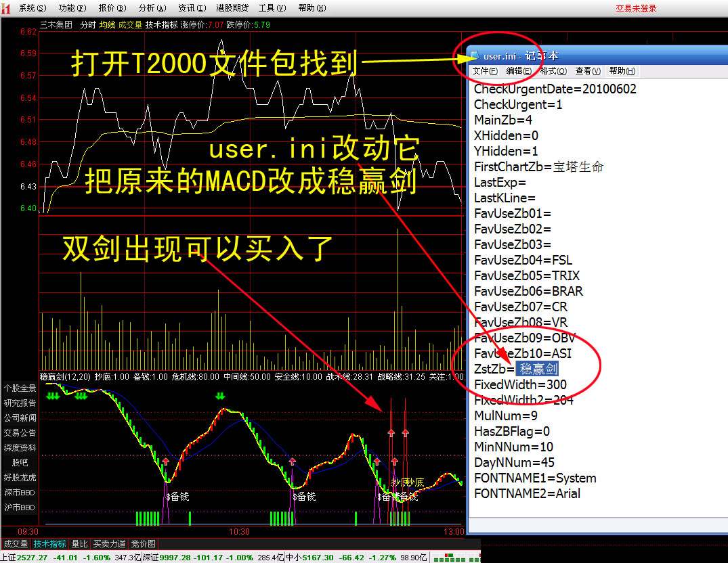The height and width of the screenshot is (563, 728).
Task: Switch to the 量比 tab
Action: 79,543
